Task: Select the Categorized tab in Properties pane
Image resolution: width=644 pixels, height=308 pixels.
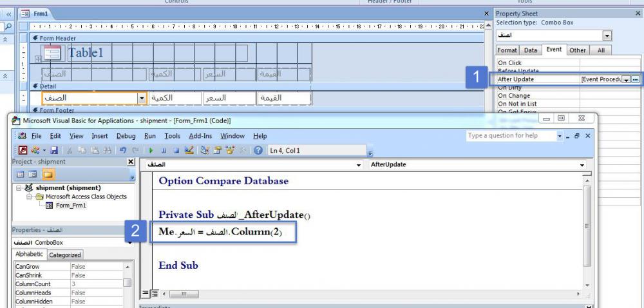Action: [x=65, y=255]
